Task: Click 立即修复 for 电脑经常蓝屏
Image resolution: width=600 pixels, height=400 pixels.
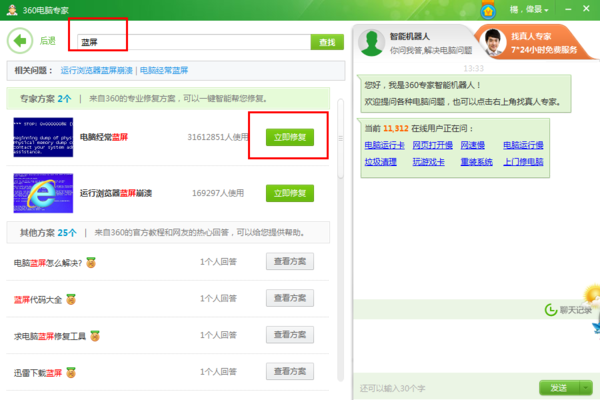Action: coord(290,137)
